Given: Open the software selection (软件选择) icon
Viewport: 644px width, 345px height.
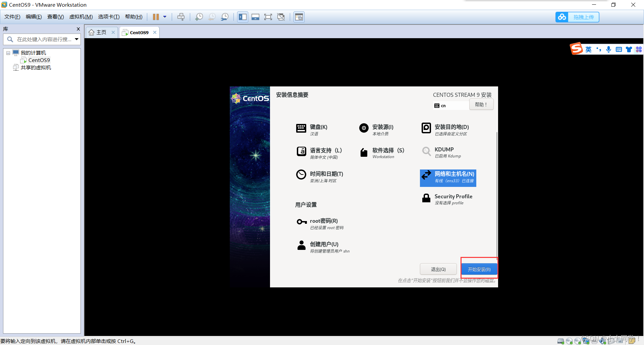Looking at the screenshot, I should click(364, 152).
